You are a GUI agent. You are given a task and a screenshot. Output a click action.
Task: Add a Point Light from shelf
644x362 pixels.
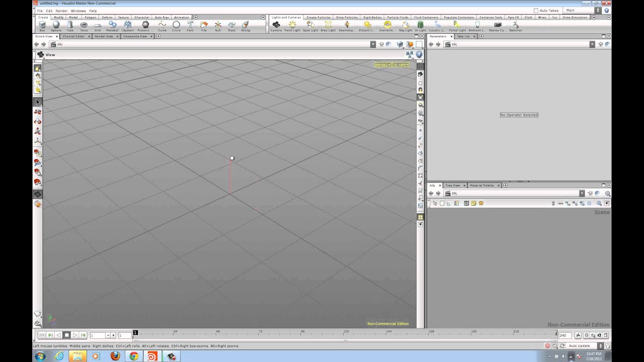(292, 26)
